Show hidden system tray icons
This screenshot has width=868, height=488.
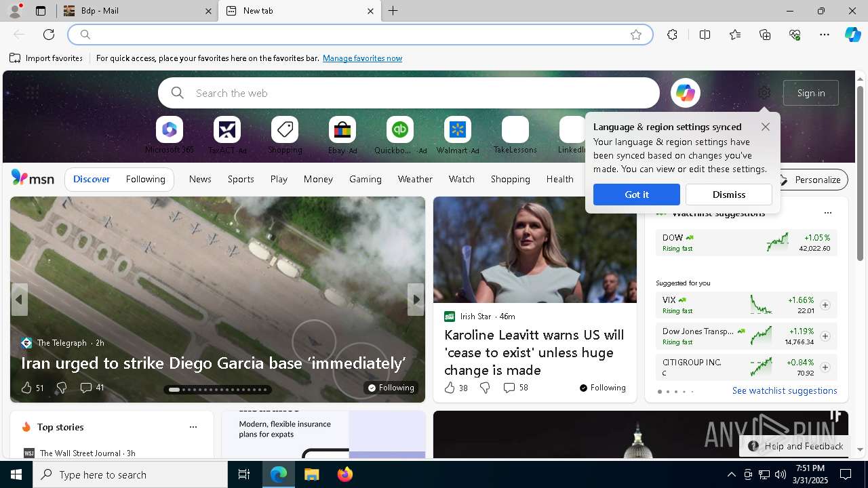tap(731, 474)
